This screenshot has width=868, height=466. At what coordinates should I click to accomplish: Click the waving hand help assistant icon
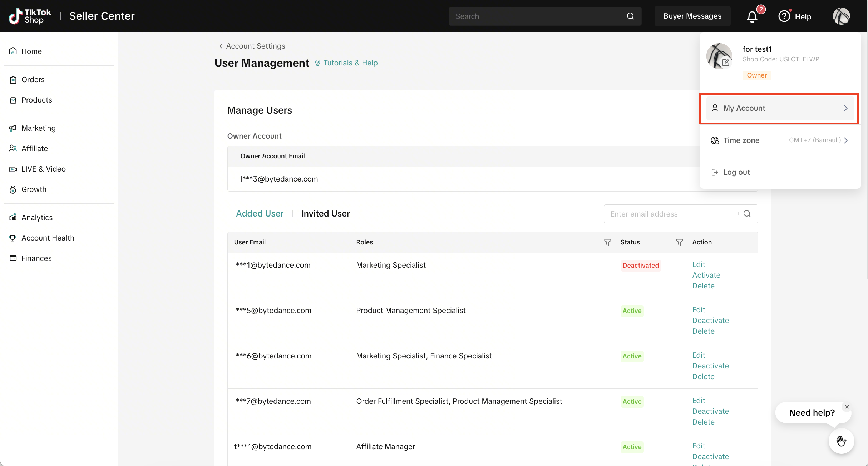[841, 441]
